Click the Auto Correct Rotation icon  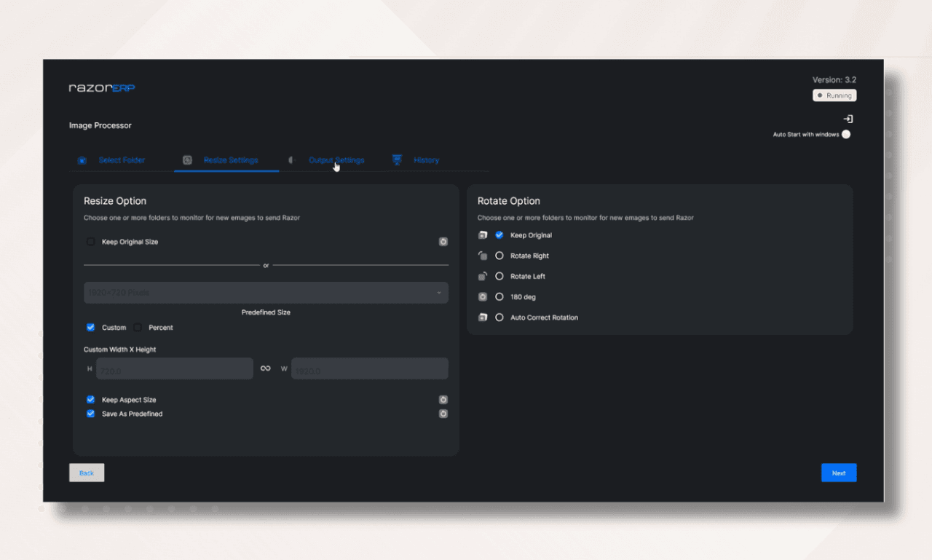coord(482,317)
